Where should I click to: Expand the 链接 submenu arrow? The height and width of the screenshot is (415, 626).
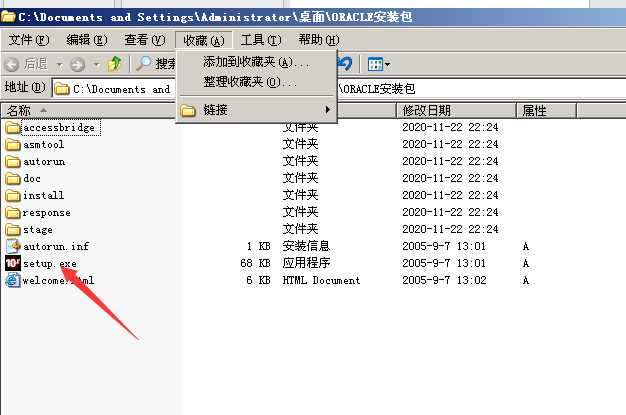[x=327, y=109]
